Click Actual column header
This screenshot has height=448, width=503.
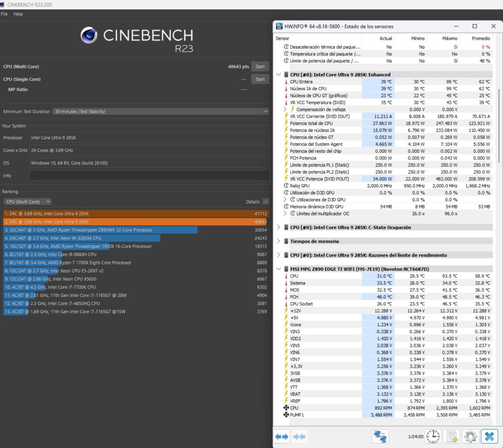(386, 38)
